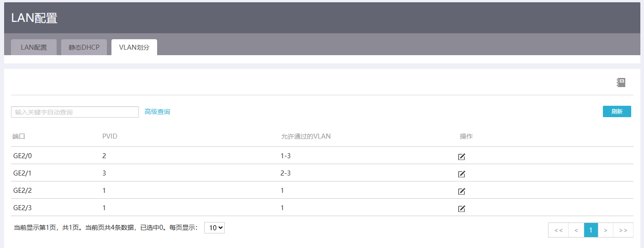Open the rows-per-page dropdown showing 10
This screenshot has height=248, width=644.
tap(214, 227)
